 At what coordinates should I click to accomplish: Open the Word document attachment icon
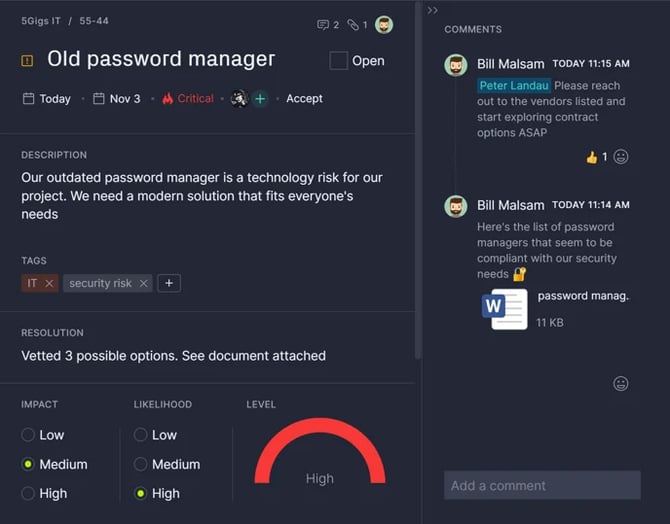(505, 309)
